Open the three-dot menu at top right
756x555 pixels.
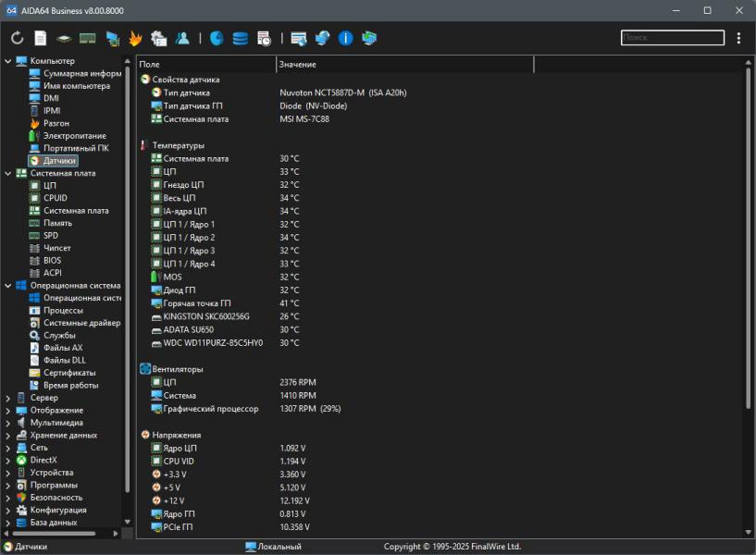click(738, 38)
